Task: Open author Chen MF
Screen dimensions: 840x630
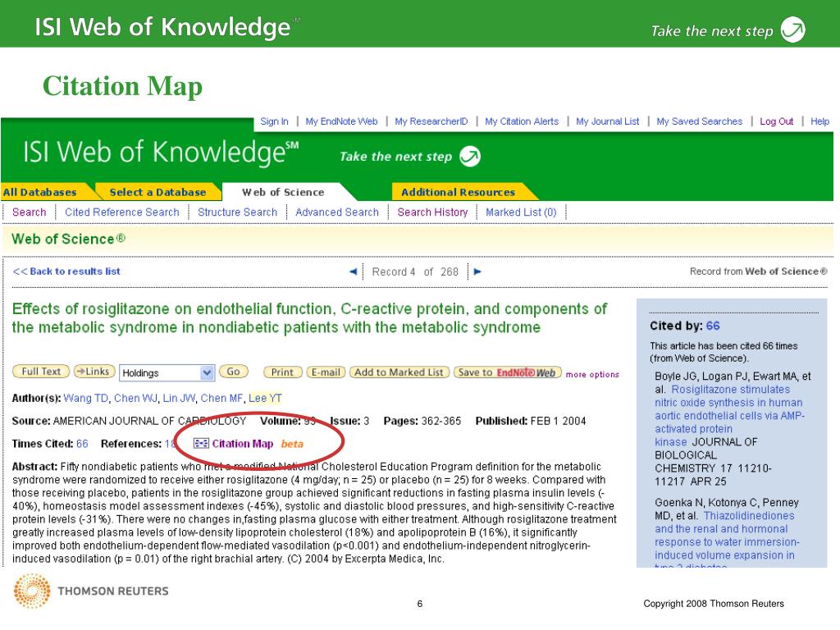Action: [x=221, y=398]
